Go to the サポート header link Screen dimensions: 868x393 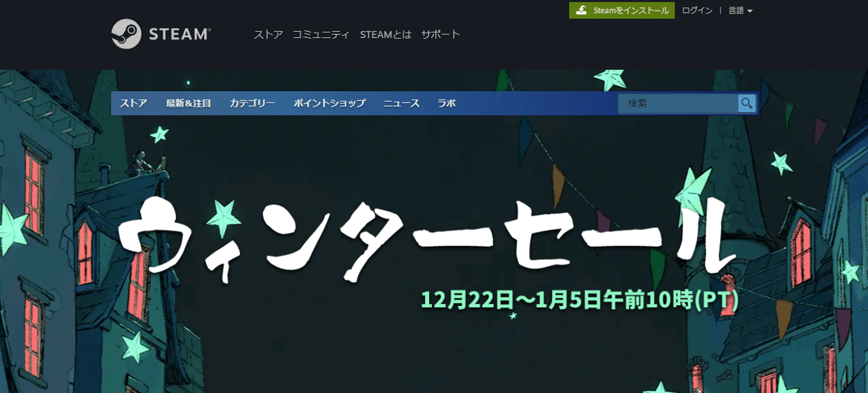[440, 35]
